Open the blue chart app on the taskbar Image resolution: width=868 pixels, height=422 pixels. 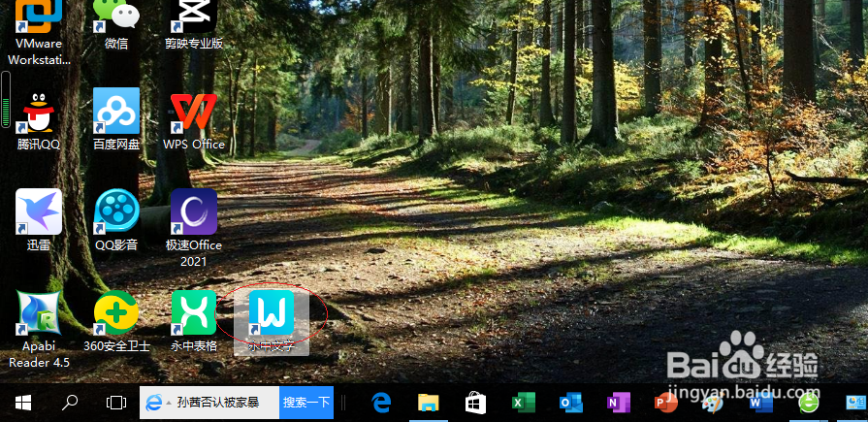click(855, 403)
